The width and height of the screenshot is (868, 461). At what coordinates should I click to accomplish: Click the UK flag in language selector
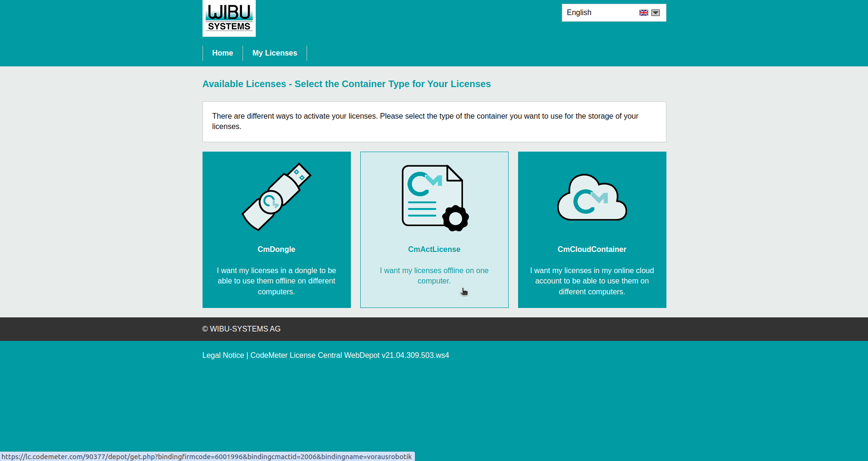tap(643, 13)
